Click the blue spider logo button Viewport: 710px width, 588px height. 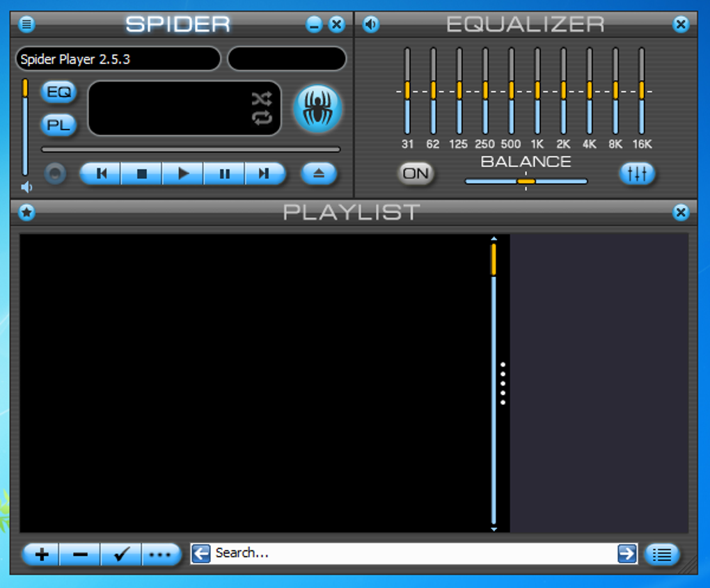click(318, 109)
